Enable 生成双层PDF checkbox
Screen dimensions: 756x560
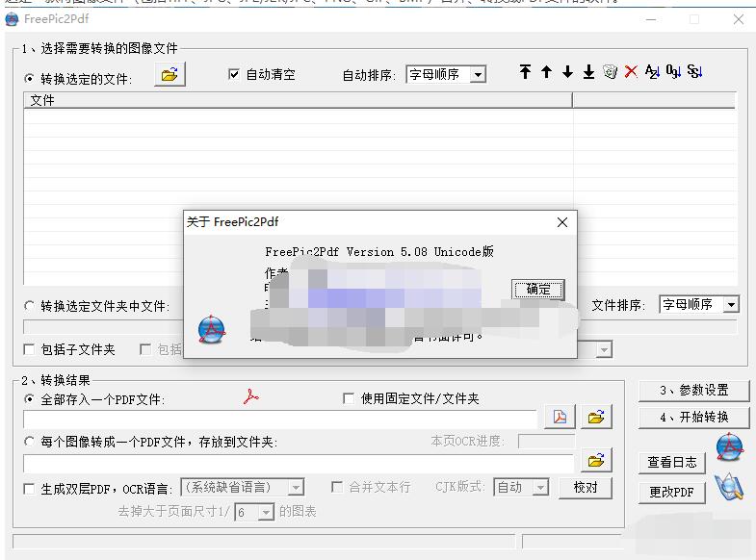(29, 489)
